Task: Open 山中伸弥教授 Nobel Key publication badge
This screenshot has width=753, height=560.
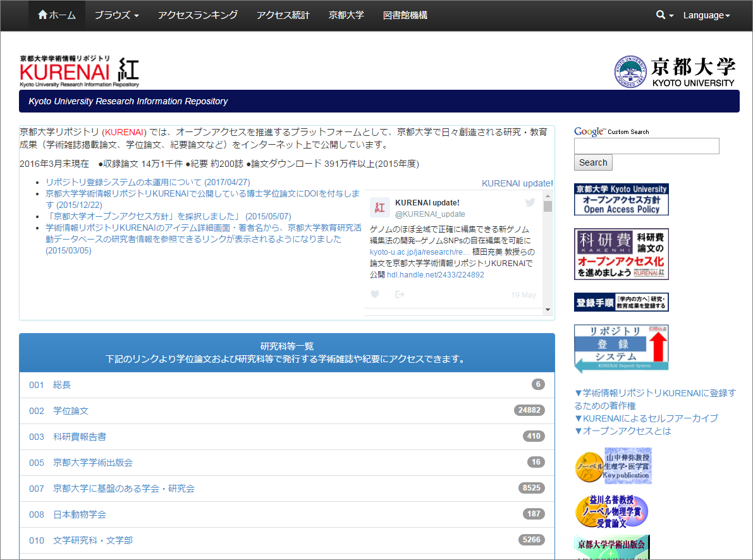Action: (x=613, y=465)
